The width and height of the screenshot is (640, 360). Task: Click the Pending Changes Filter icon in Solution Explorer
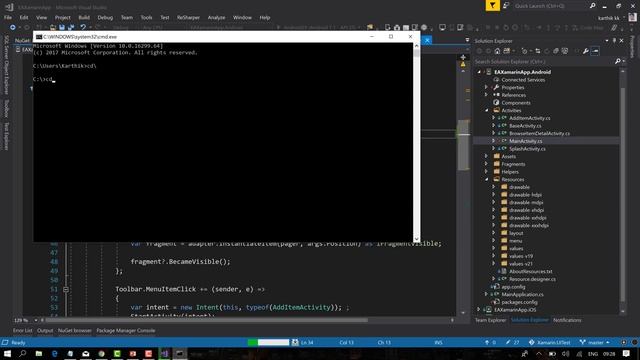pos(524,51)
